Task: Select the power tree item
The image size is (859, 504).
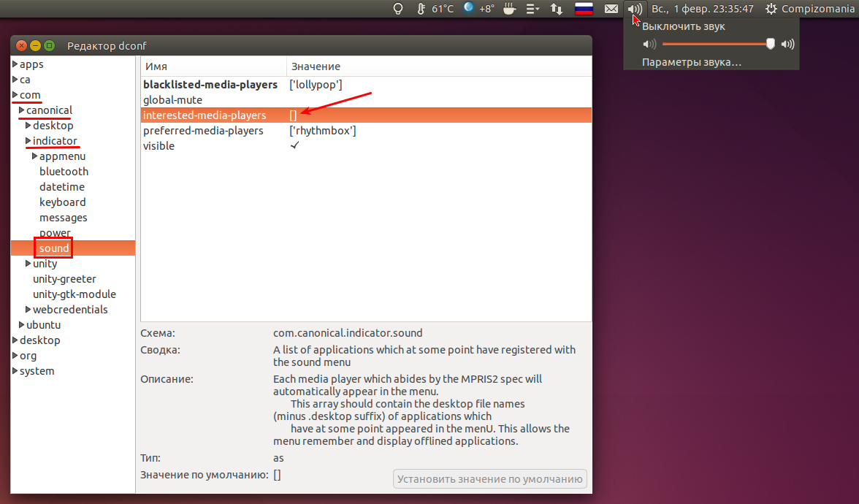Action: click(x=55, y=233)
